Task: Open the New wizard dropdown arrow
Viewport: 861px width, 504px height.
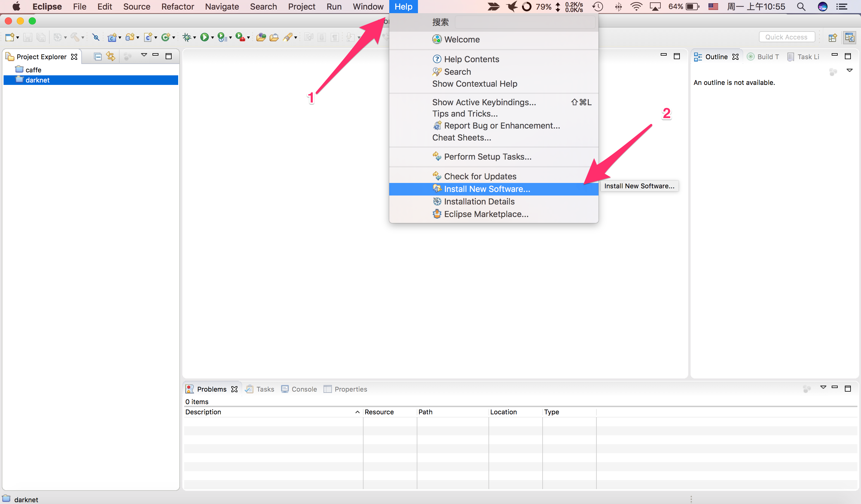Action: [17, 38]
